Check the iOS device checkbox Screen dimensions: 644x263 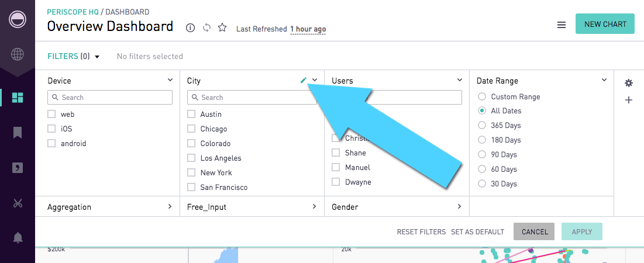[51, 129]
